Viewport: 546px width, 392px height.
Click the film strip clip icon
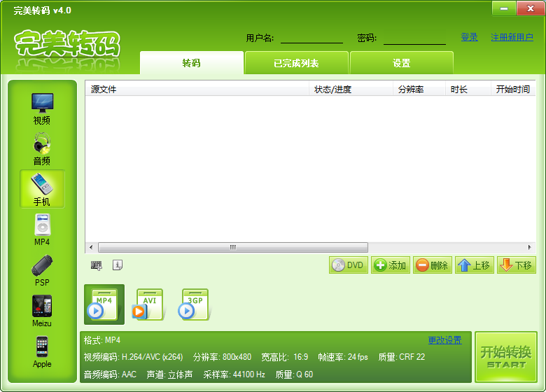97,265
